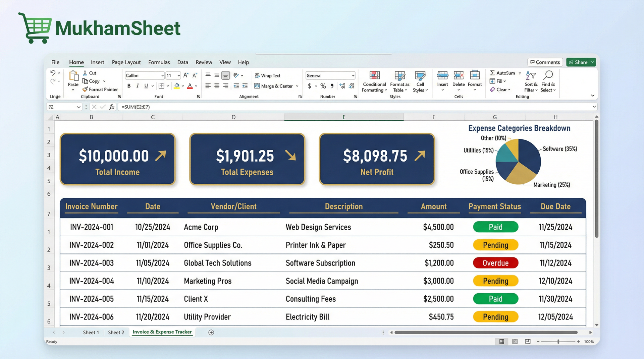The width and height of the screenshot is (644, 359).
Task: Open the Comments panel
Action: [x=545, y=62]
